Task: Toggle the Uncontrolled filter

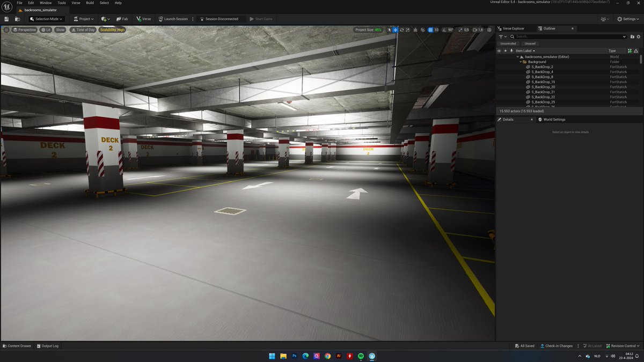Action: click(x=508, y=43)
